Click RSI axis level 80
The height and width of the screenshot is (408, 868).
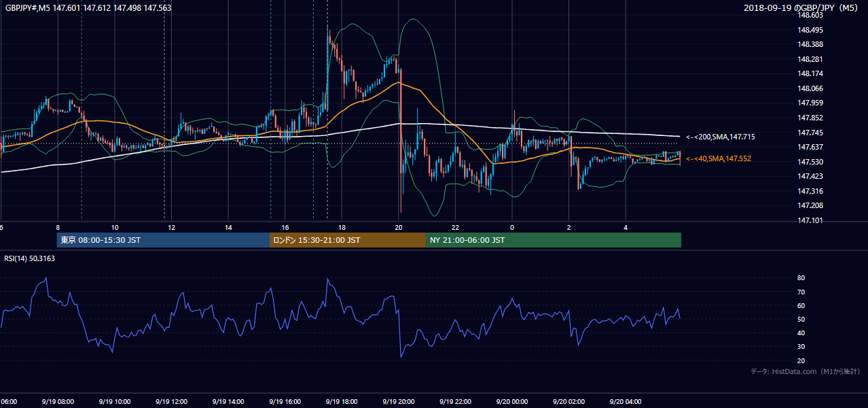[x=801, y=278]
